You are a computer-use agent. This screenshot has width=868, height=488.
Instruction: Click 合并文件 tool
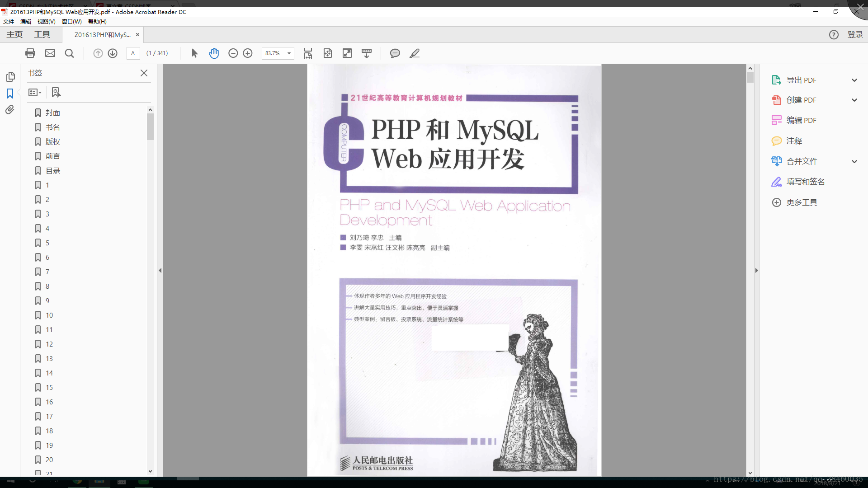click(802, 161)
